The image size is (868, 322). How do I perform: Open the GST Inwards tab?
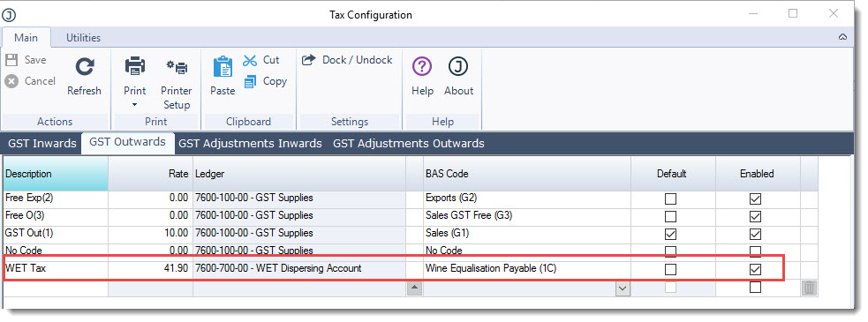pos(42,143)
